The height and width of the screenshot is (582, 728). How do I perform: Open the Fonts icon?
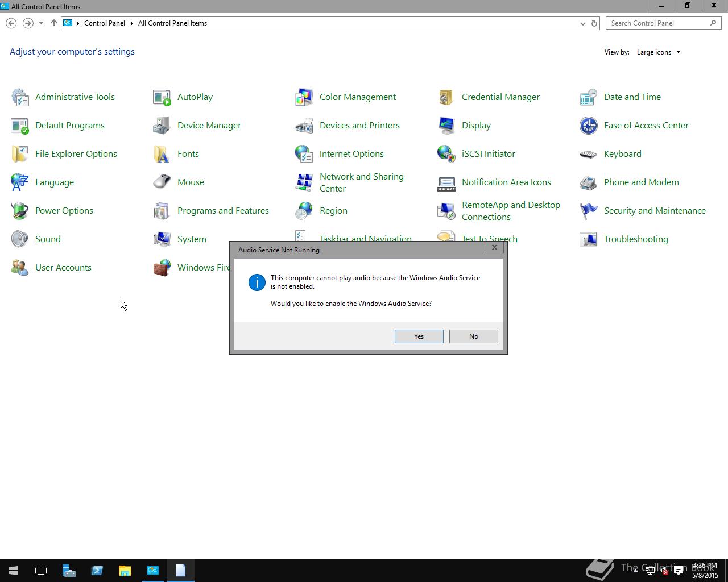(162, 154)
